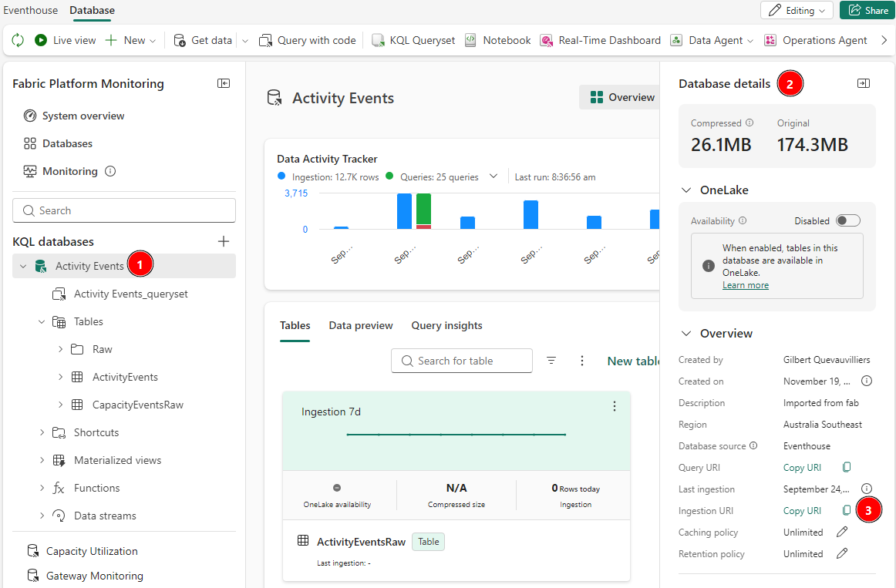Open the Data Activity Tracker legend dropdown
896x588 pixels.
(x=493, y=176)
